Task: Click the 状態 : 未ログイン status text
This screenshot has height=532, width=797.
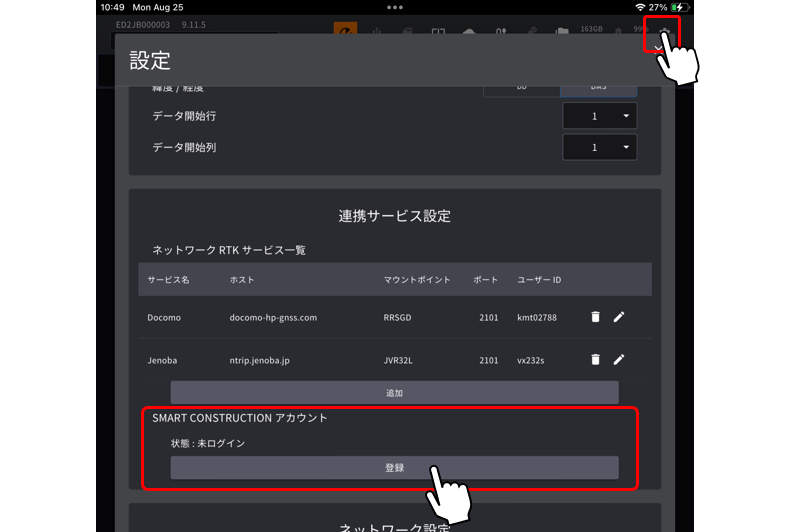Action: [x=208, y=443]
